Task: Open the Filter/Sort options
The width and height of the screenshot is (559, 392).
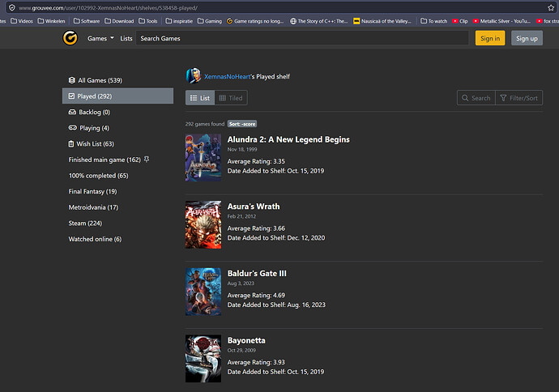Action: pos(519,98)
